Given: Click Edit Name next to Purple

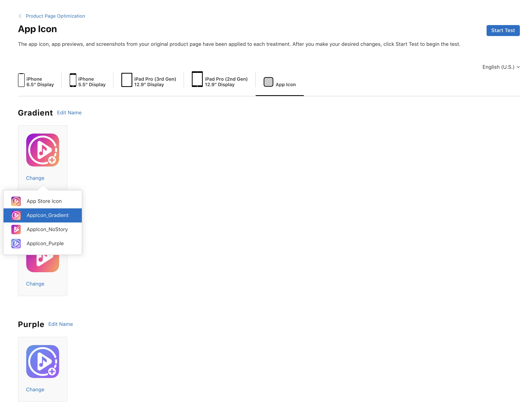Looking at the screenshot, I should (x=60, y=324).
